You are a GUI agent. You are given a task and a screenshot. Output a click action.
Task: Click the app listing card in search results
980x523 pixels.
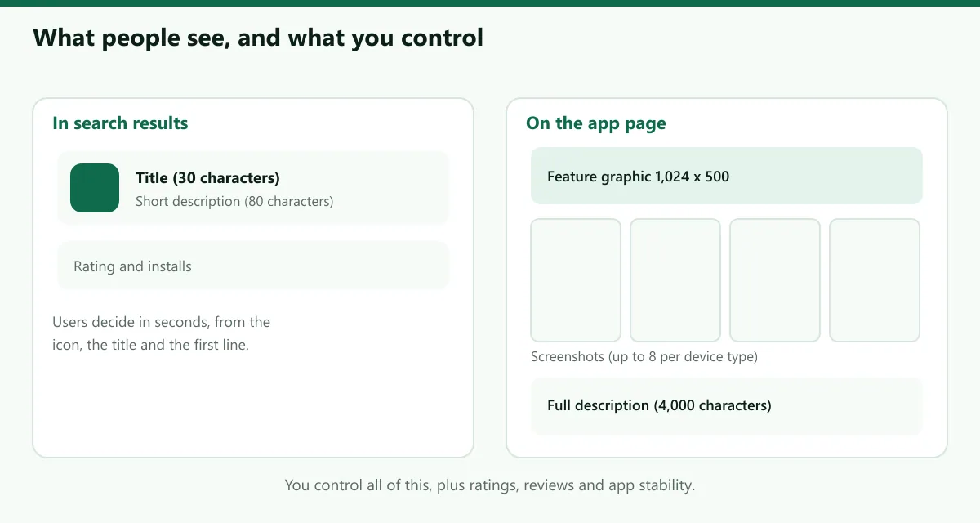point(253,188)
